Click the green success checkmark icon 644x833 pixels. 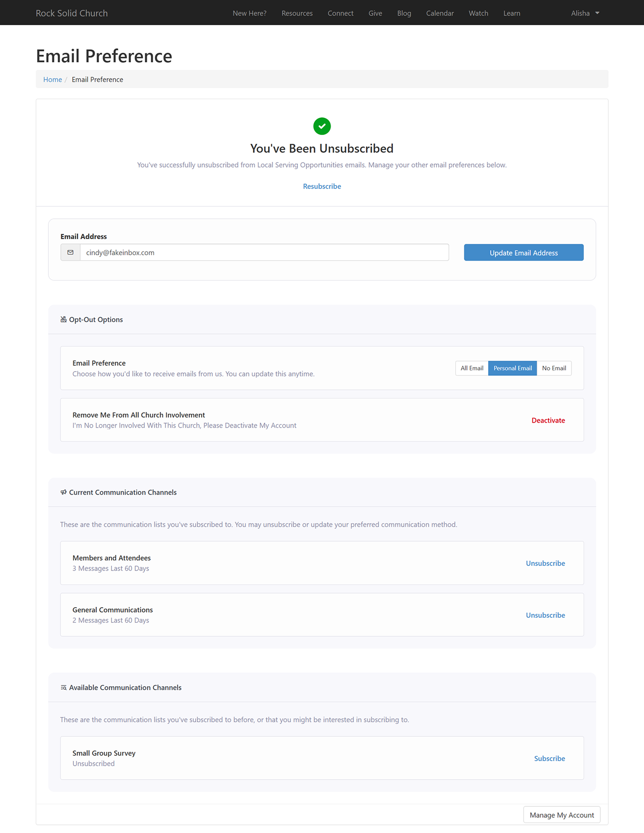tap(322, 126)
